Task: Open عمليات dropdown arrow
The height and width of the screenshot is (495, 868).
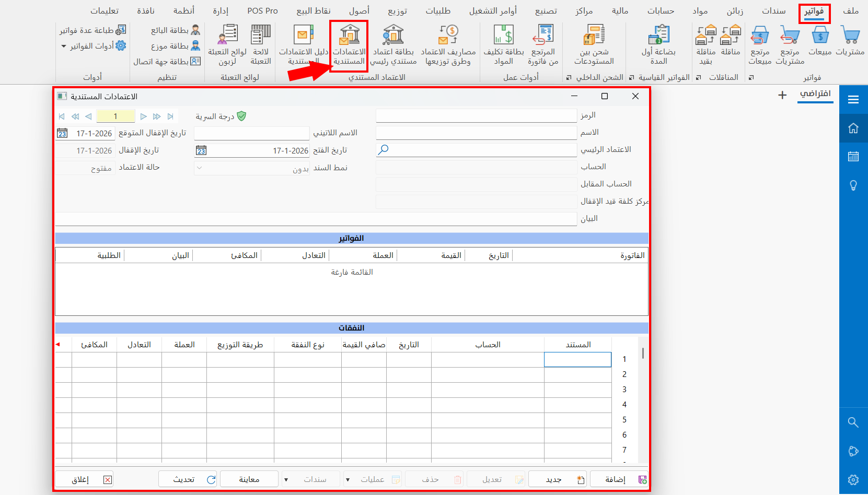Action: (x=348, y=479)
